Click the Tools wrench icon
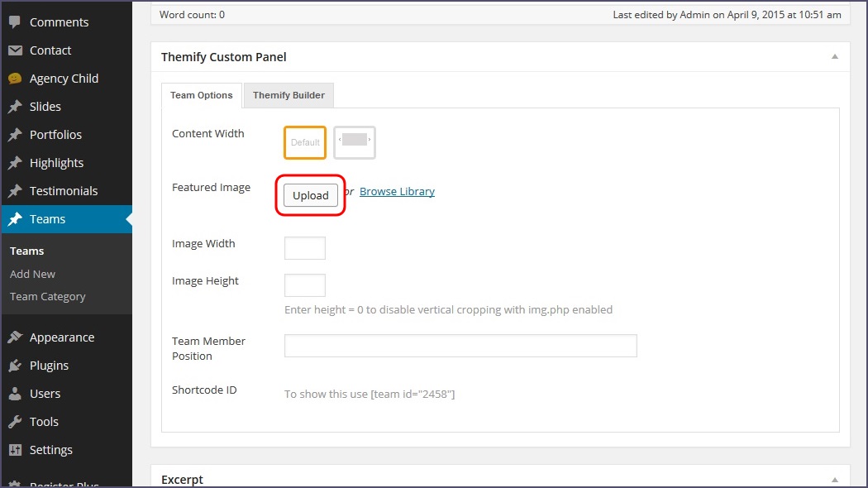This screenshot has height=488, width=868. (x=15, y=422)
